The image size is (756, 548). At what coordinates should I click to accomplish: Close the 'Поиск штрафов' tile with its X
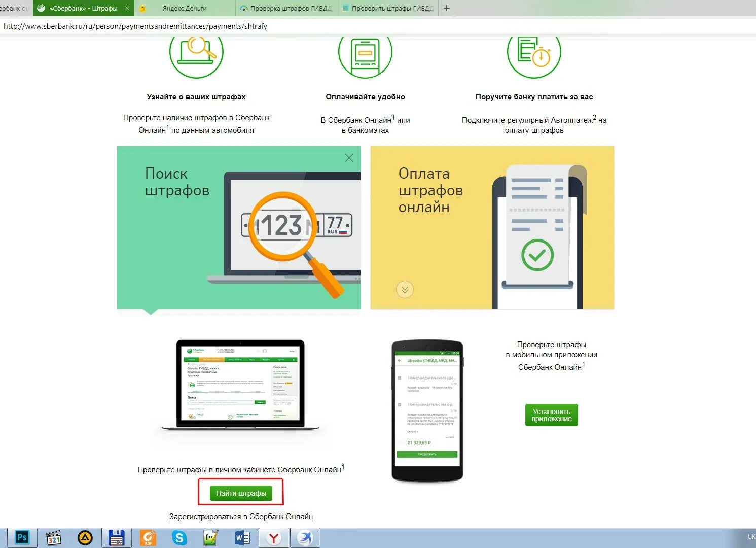coord(349,158)
